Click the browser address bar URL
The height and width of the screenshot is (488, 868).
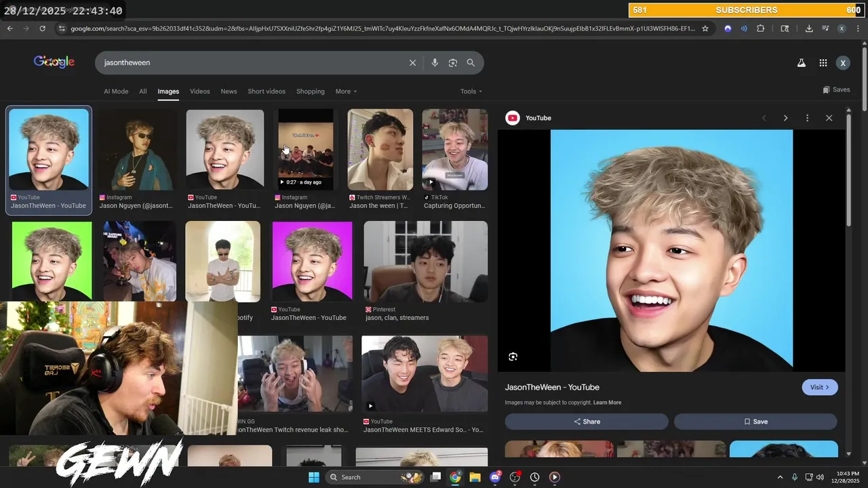tap(383, 28)
